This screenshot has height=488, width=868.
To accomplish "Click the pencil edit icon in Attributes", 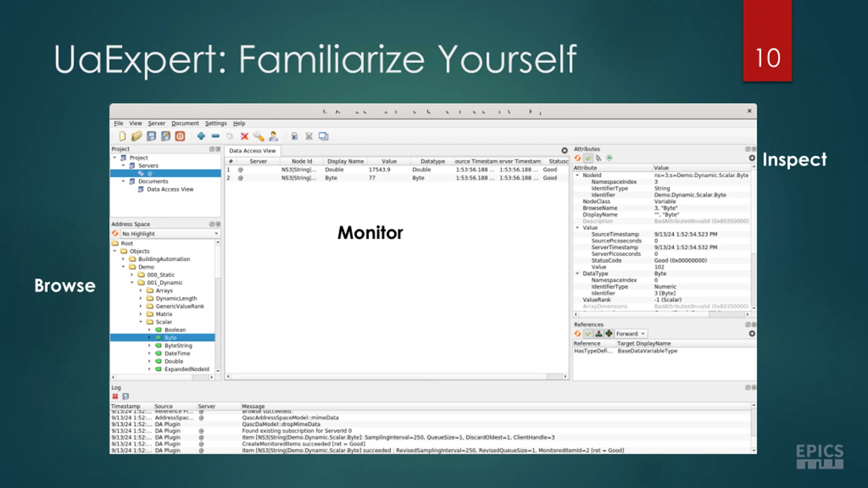I will (598, 158).
